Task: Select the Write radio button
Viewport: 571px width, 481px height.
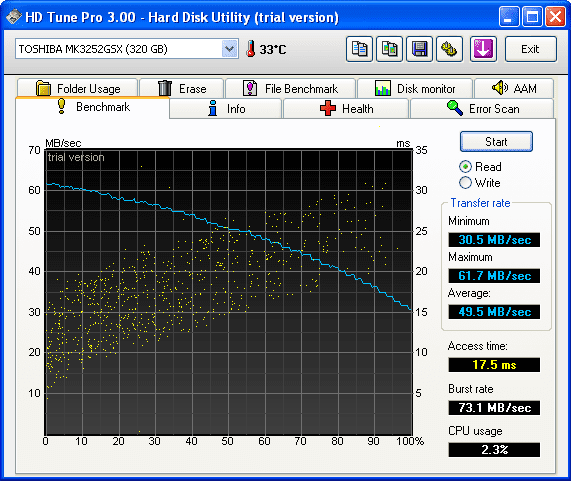Action: (x=465, y=182)
